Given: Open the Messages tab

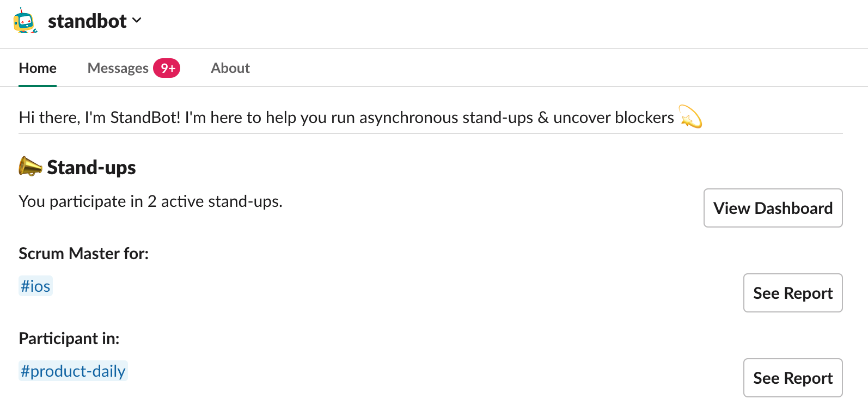Looking at the screenshot, I should click(133, 68).
